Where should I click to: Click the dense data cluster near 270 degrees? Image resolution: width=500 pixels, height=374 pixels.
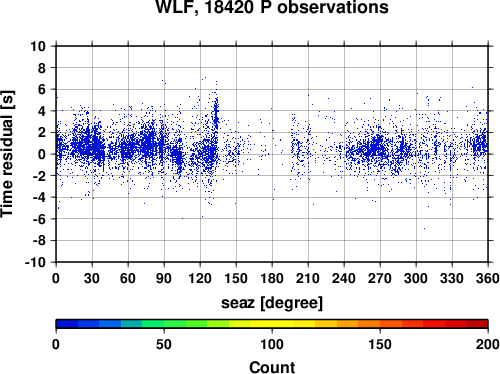pyautogui.click(x=376, y=148)
